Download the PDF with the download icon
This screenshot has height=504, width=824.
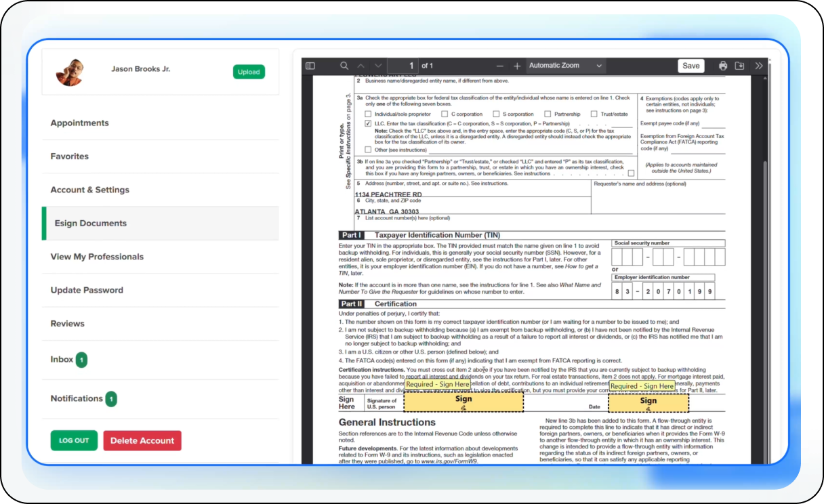tap(740, 66)
